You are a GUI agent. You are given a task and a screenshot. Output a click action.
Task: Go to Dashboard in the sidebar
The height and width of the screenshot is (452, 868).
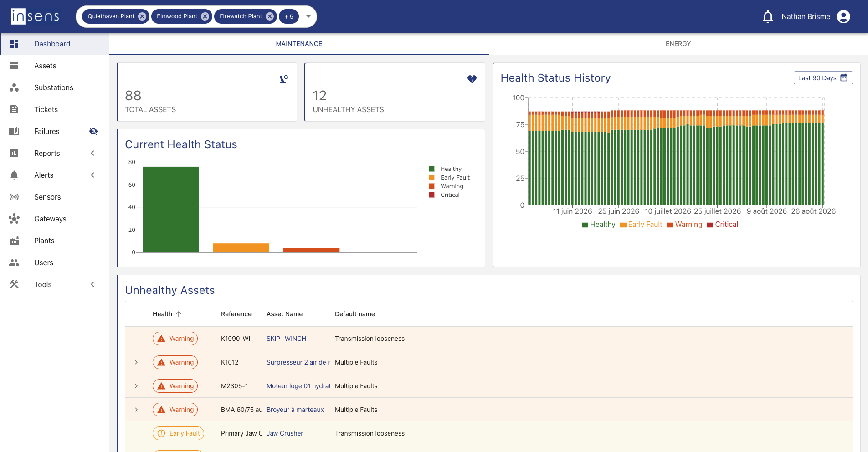tap(55, 44)
